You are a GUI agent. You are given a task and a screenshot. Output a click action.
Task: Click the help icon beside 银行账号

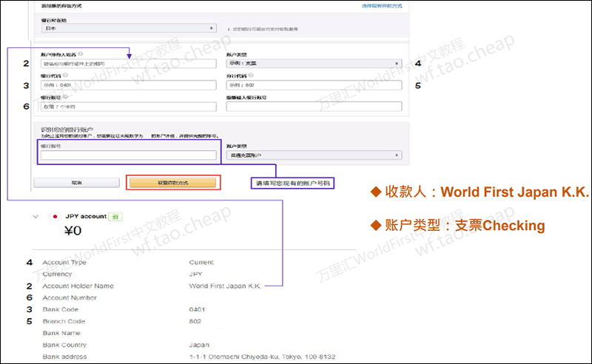pos(65,97)
